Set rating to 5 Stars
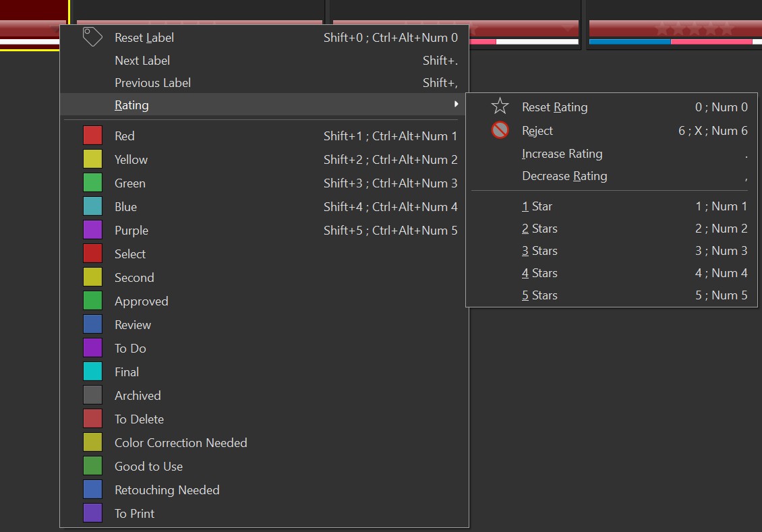 coord(612,295)
